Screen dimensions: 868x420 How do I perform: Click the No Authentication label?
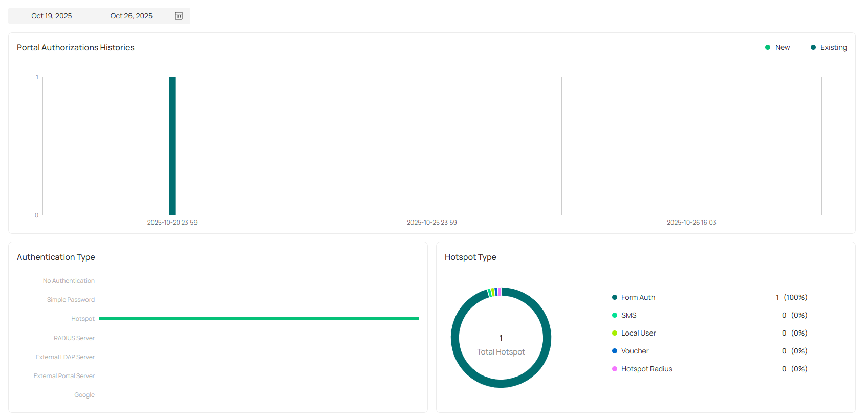tap(69, 281)
